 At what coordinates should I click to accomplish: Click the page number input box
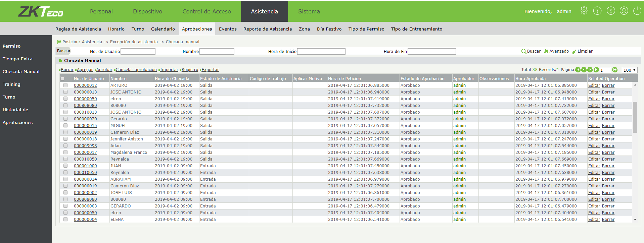coord(605,70)
